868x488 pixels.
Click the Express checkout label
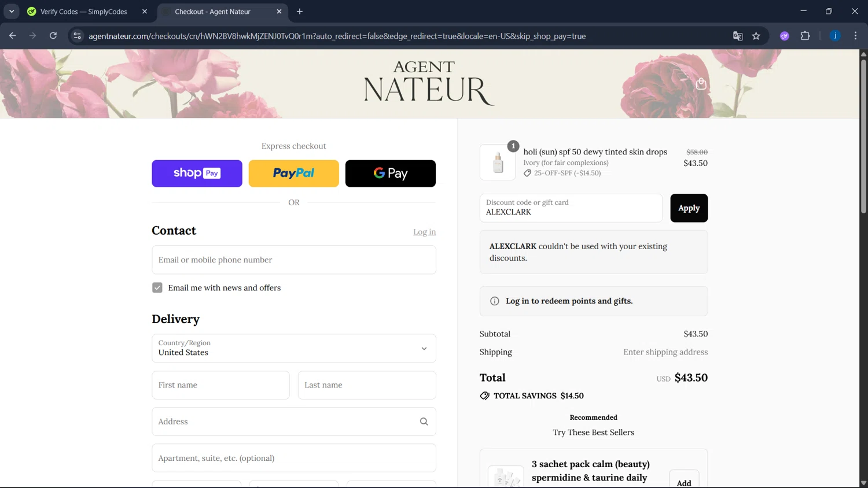tap(294, 146)
